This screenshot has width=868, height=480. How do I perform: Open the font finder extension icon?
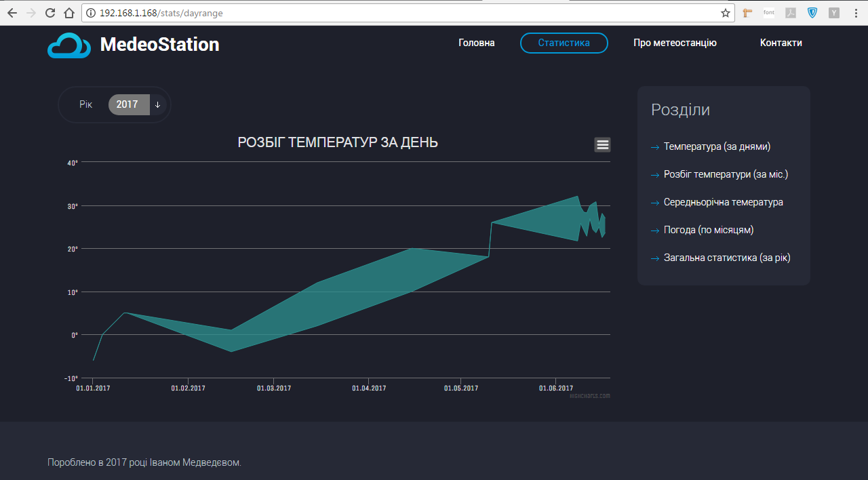pos(769,13)
